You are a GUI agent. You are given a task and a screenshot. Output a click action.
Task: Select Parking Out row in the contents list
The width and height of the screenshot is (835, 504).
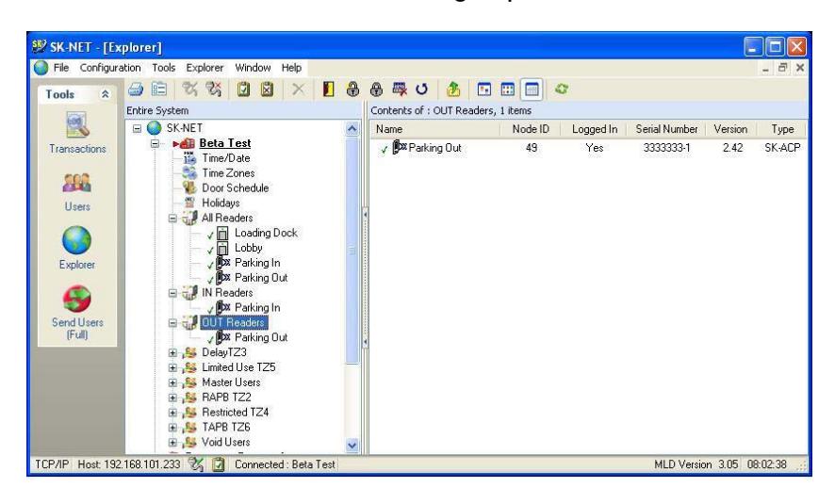tap(589, 148)
